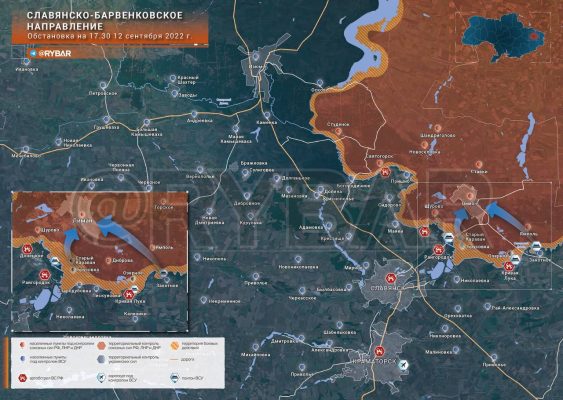
Task: Select the airport icon near Краматорск
Action: [x=404, y=366]
